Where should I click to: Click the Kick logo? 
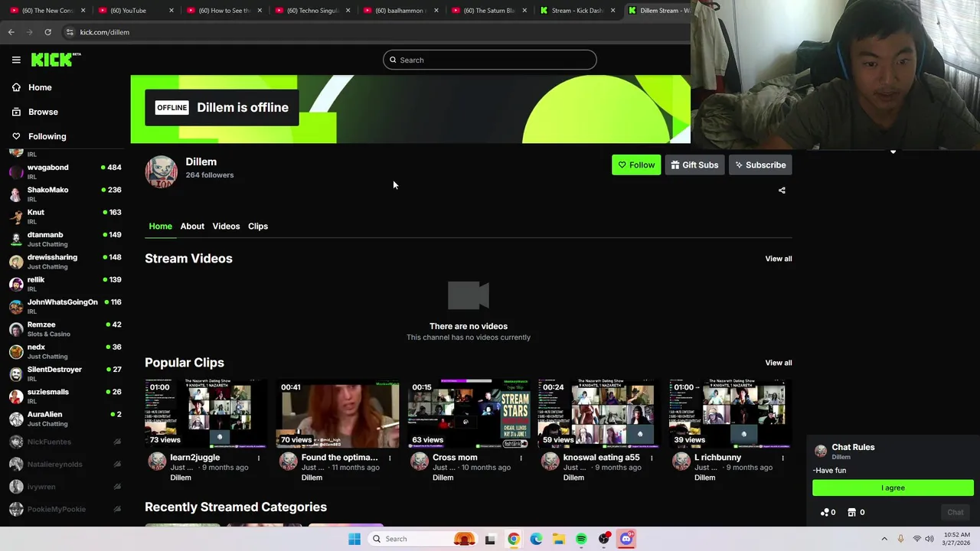point(55,60)
